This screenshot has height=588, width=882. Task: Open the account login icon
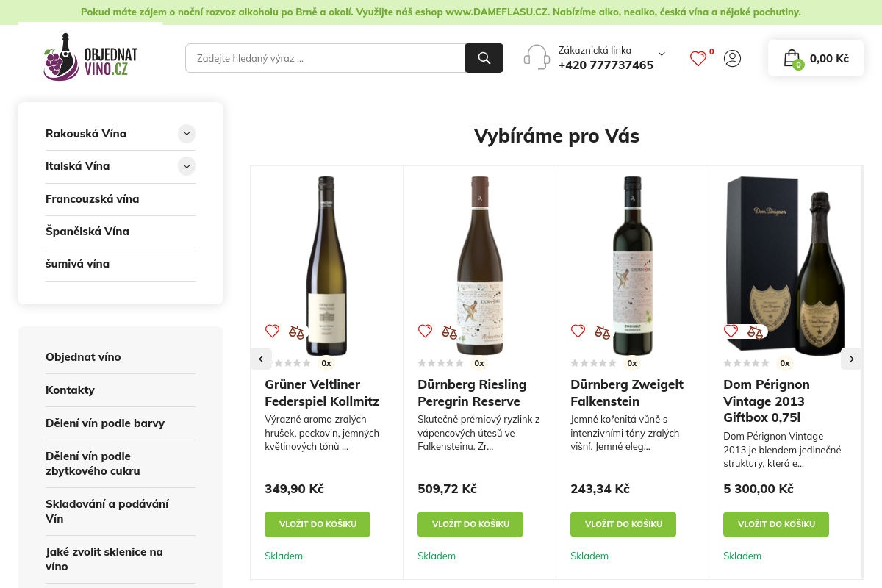[732, 59]
